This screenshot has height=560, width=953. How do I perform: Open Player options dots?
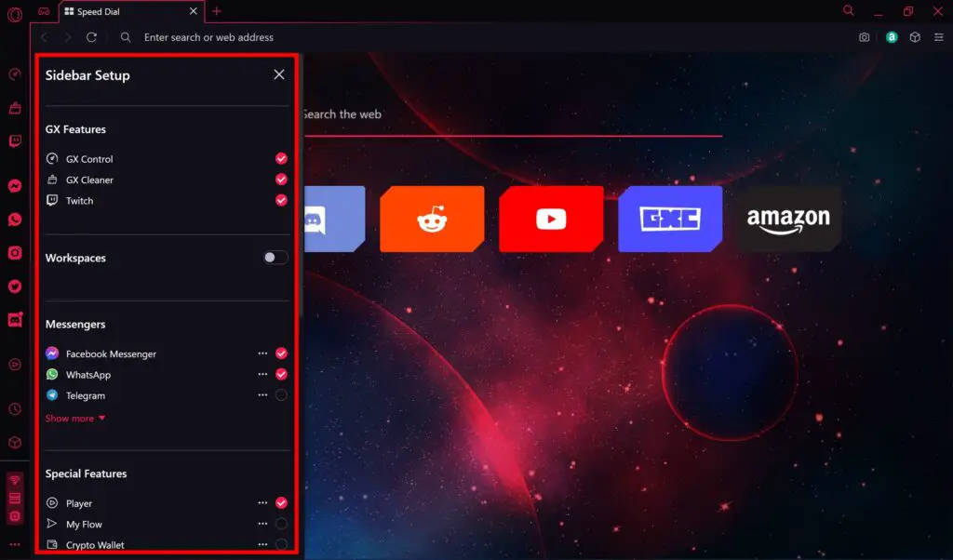[262, 503]
